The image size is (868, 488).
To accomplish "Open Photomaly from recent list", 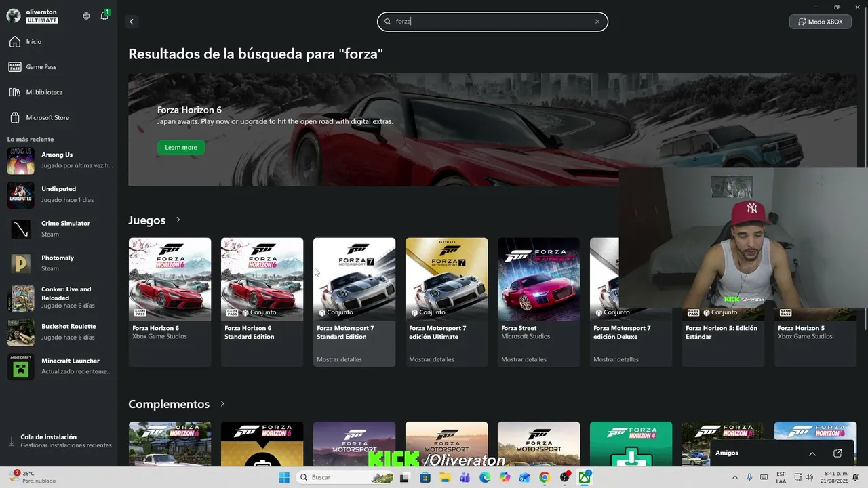I will tap(59, 263).
